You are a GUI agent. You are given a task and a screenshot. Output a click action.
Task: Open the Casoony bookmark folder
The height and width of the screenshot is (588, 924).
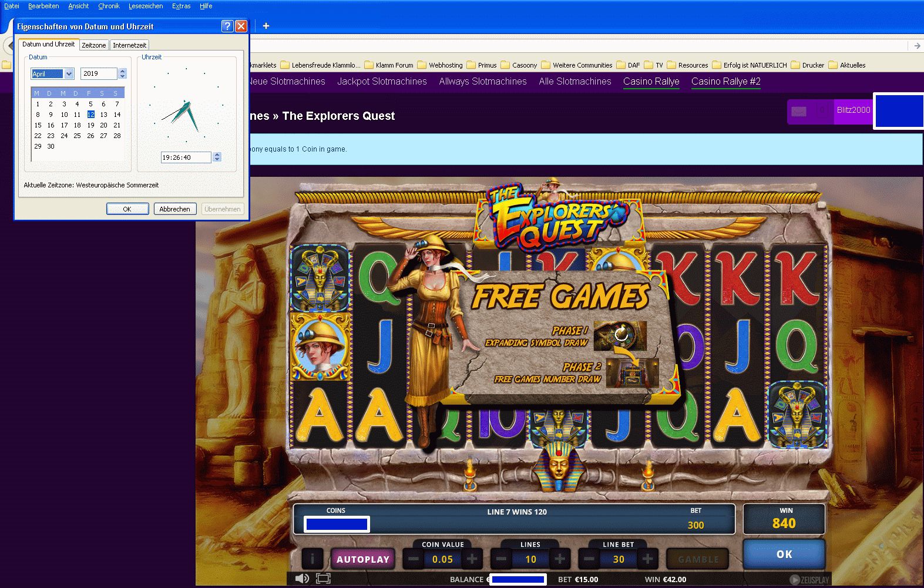[x=519, y=65]
